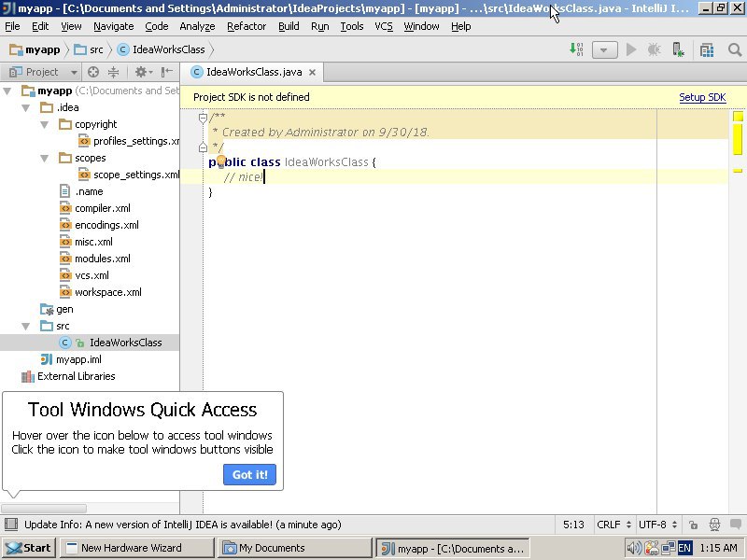Open the Project Structure icon
747x560 pixels.
pos(707,49)
